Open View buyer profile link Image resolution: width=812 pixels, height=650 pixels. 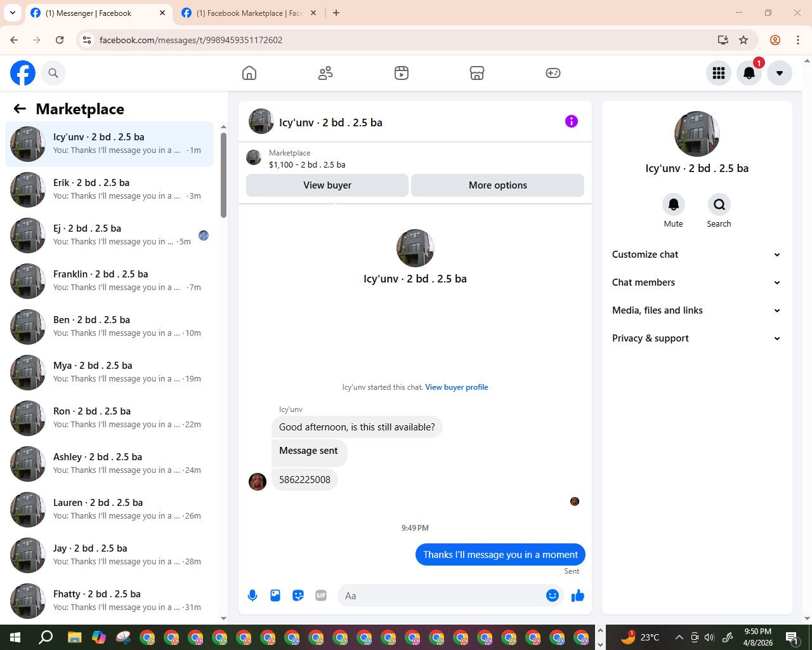pos(457,387)
